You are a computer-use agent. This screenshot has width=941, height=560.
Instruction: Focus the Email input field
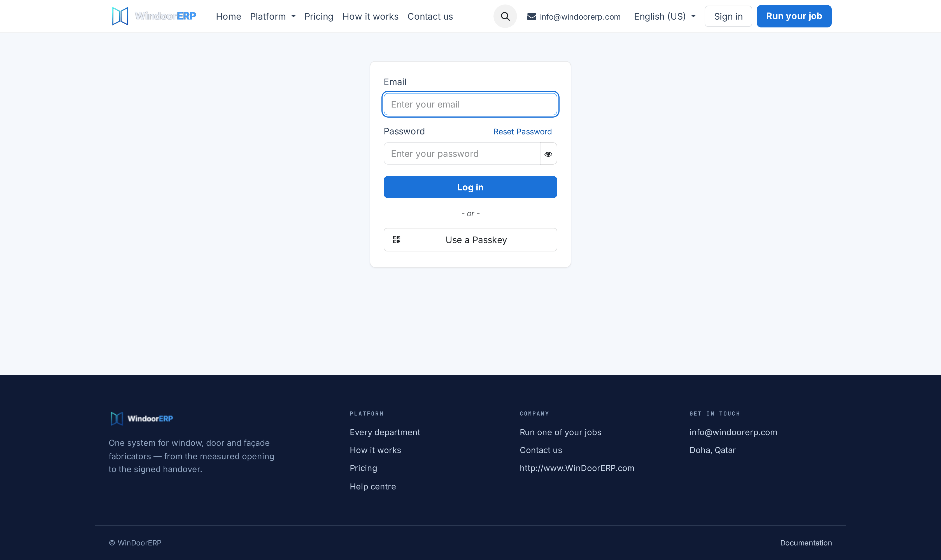click(x=470, y=104)
